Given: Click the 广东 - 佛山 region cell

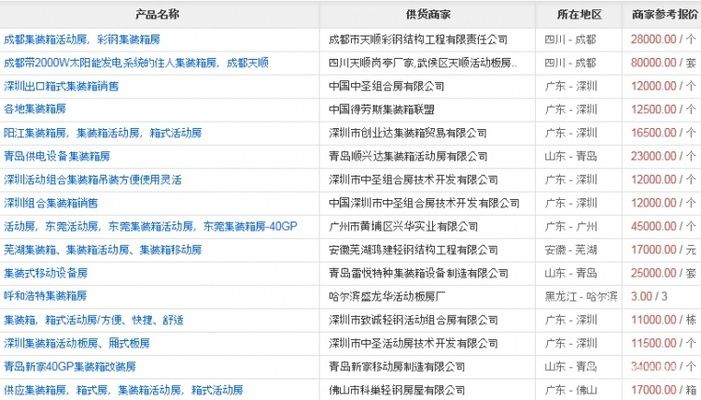Looking at the screenshot, I should tap(570, 390).
